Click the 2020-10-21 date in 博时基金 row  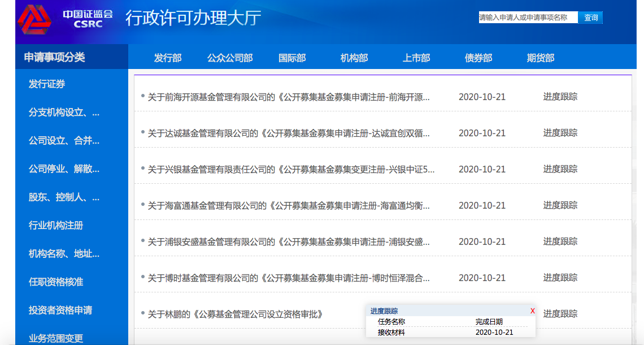(482, 278)
